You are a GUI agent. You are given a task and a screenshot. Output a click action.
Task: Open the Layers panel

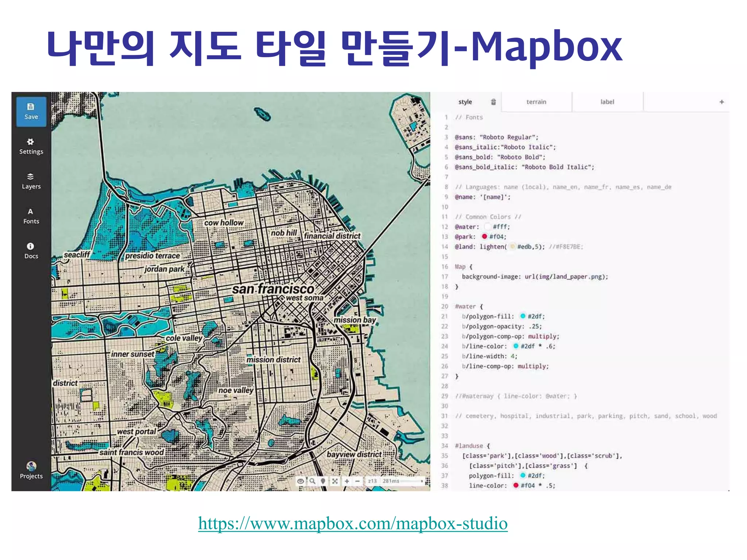(31, 181)
